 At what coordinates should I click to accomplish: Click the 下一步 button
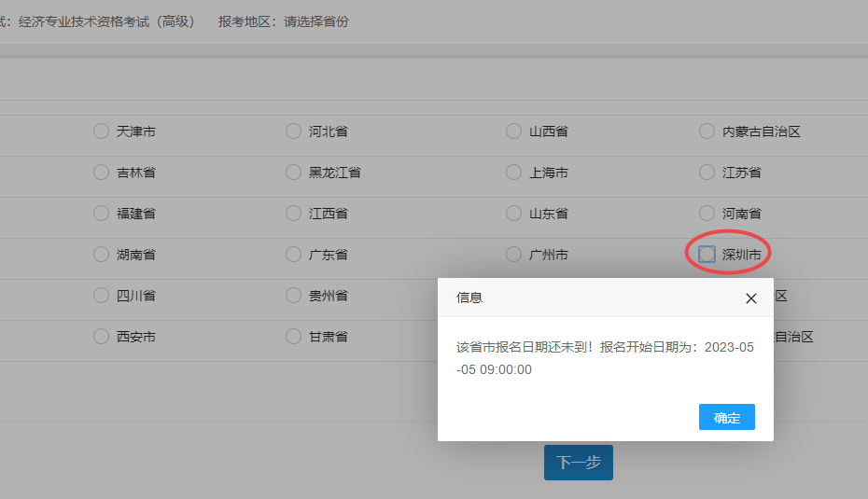point(578,463)
